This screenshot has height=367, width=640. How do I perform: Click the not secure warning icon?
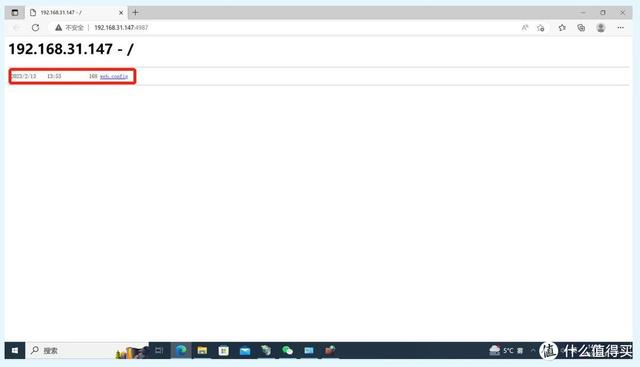coord(58,28)
